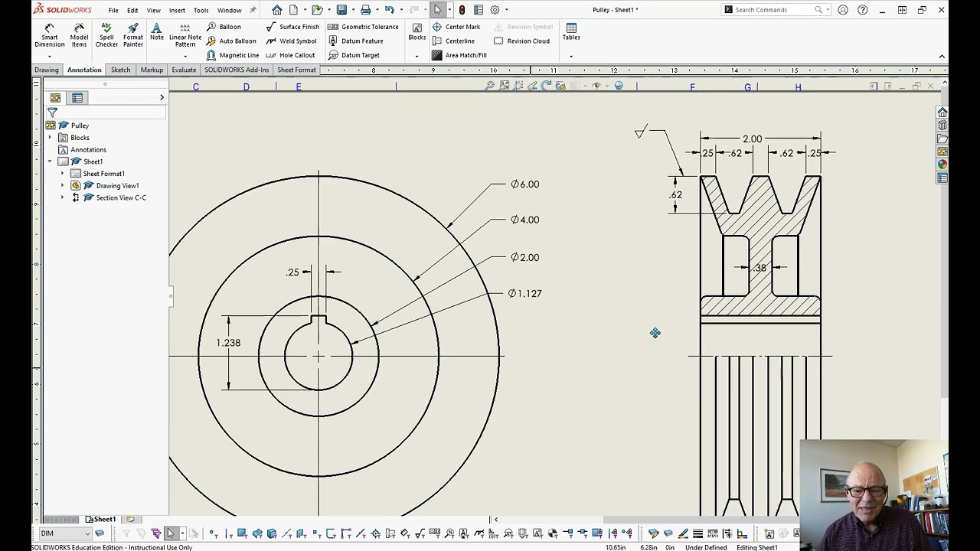Open the Options gear icon
The width and height of the screenshot is (980, 551).
pos(495,10)
